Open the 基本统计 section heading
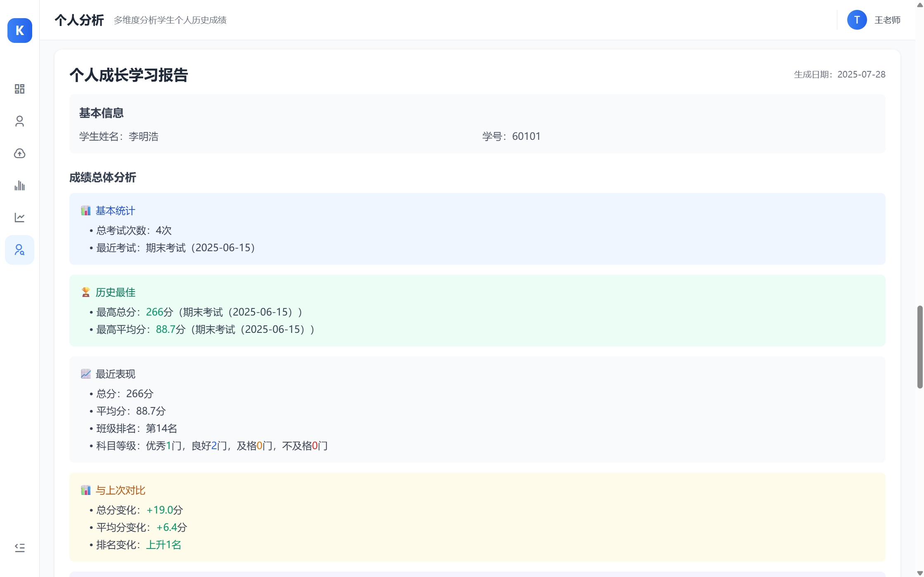Image resolution: width=924 pixels, height=577 pixels. [x=115, y=210]
